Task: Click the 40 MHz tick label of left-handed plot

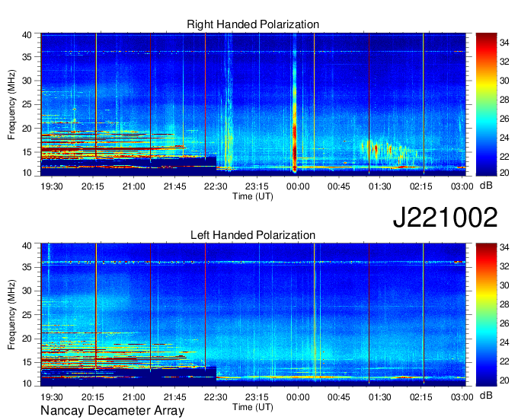Action: coord(27,246)
